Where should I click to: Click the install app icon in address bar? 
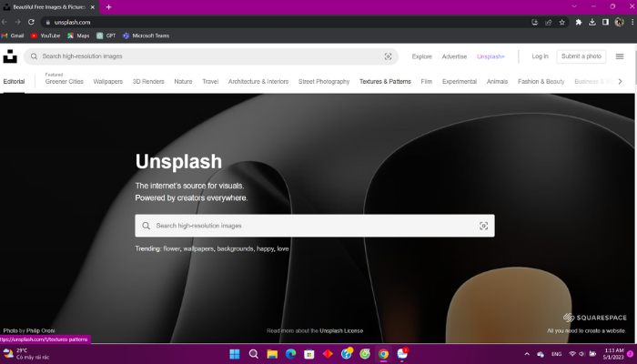click(535, 23)
